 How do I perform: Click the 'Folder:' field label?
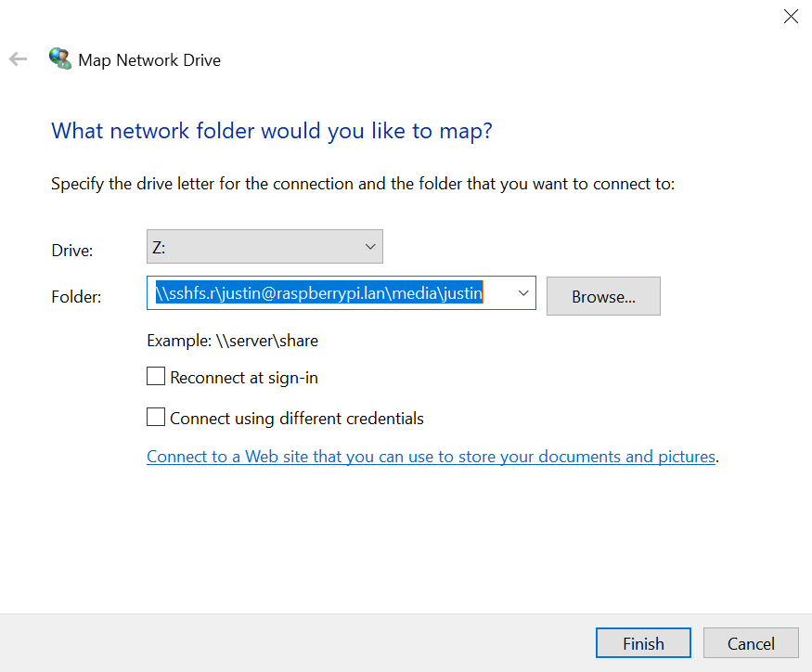coord(76,297)
